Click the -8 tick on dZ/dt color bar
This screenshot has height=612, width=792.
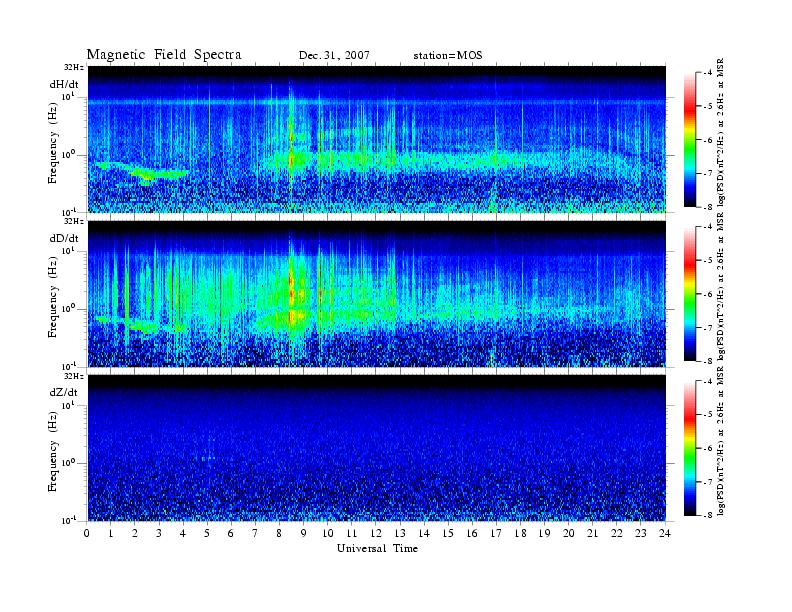tap(707, 515)
